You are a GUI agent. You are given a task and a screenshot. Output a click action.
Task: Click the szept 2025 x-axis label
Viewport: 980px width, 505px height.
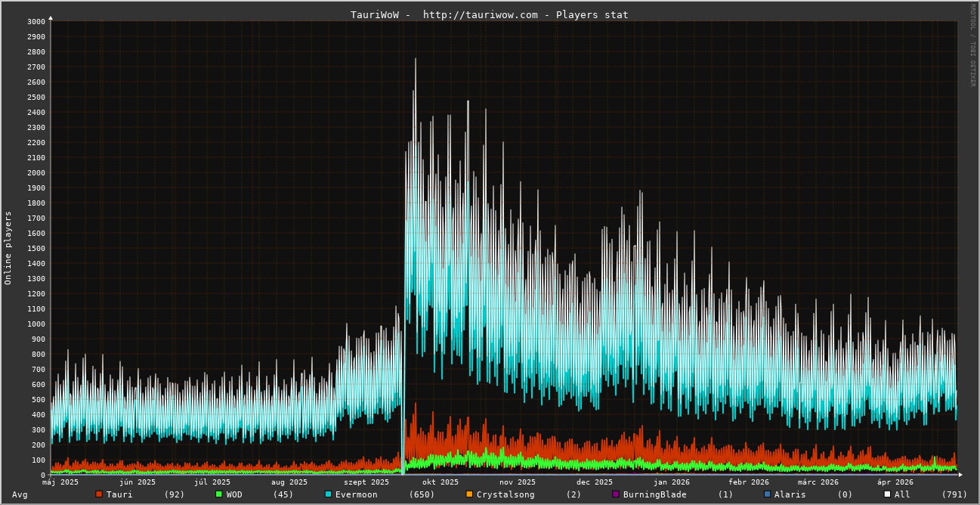pos(366,482)
